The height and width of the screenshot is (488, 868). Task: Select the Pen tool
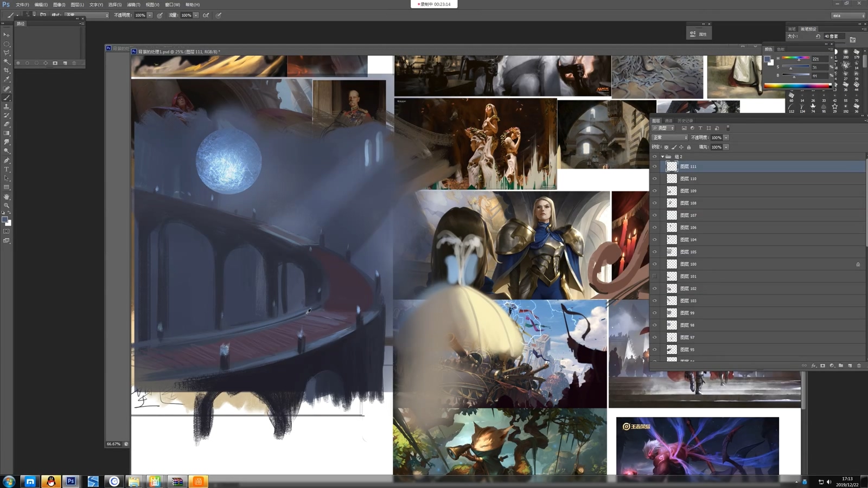7,160
